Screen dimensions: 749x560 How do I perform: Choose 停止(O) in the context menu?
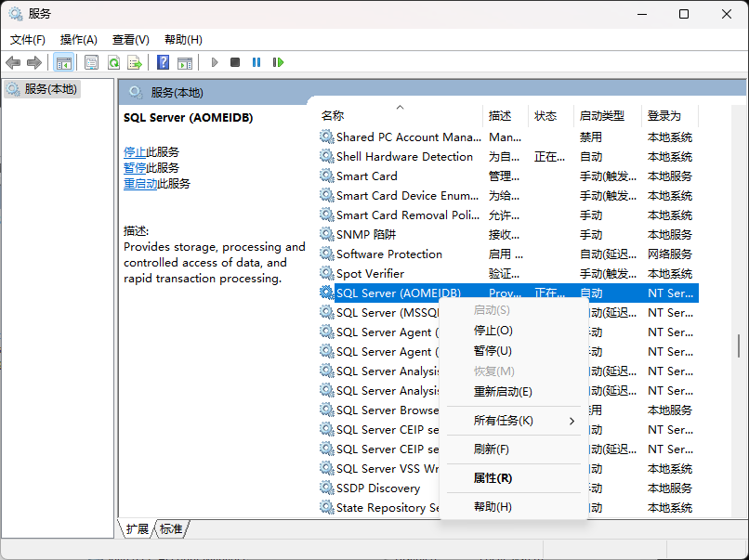[x=493, y=331]
